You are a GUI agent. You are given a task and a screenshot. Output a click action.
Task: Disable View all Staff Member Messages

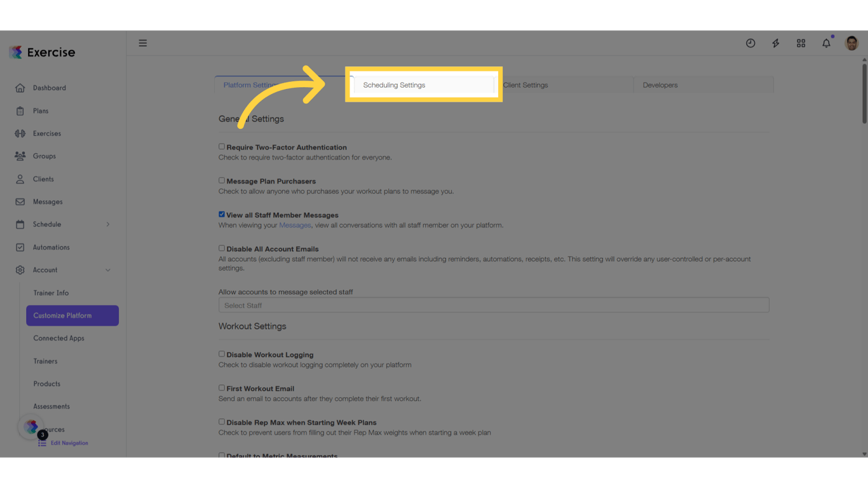coord(222,214)
